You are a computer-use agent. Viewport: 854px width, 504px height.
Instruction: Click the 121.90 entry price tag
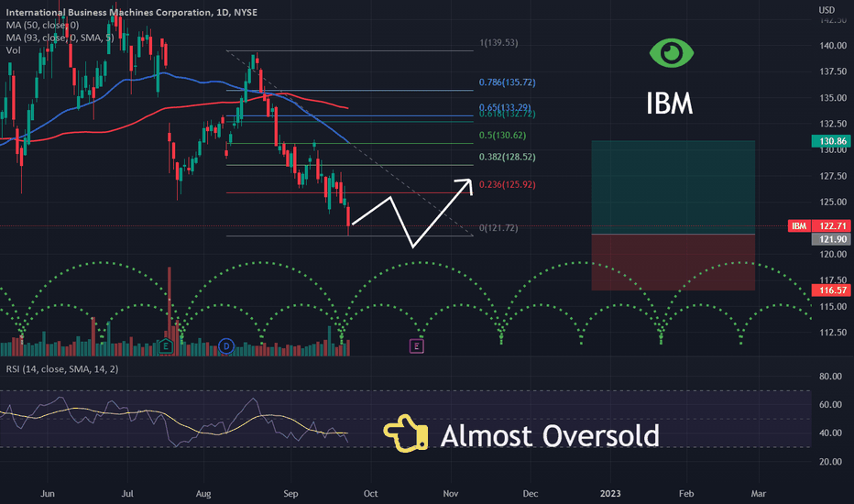pos(830,239)
